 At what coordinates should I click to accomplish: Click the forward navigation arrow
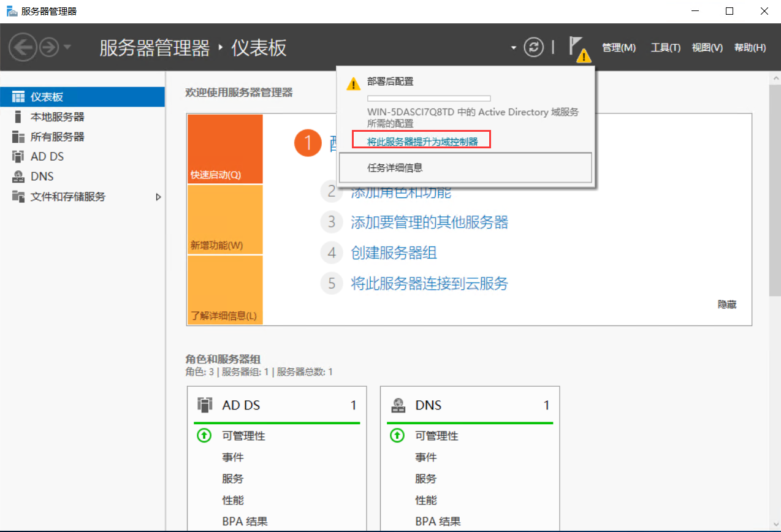tap(49, 47)
